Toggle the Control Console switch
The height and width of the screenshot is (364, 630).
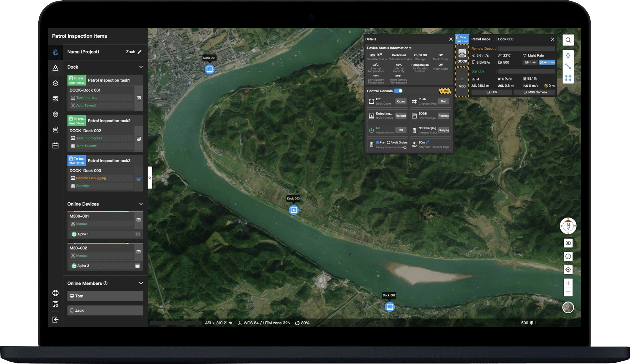[398, 91]
